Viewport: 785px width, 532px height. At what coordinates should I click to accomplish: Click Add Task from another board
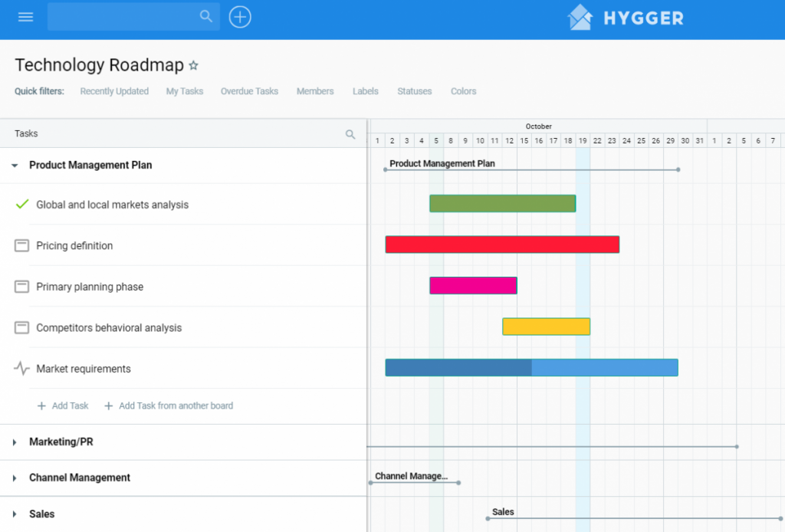169,406
